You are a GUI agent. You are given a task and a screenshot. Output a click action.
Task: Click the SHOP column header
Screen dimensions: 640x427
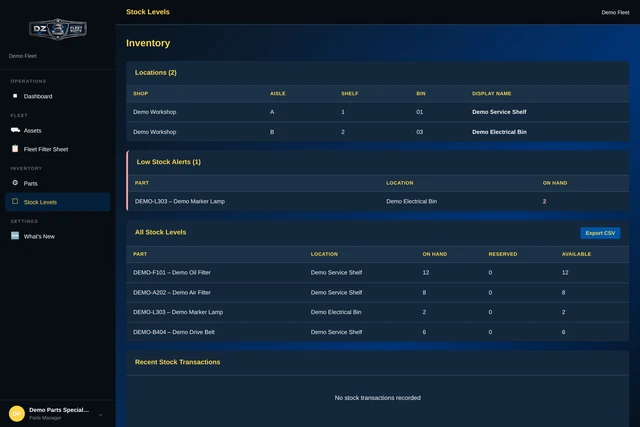click(140, 93)
